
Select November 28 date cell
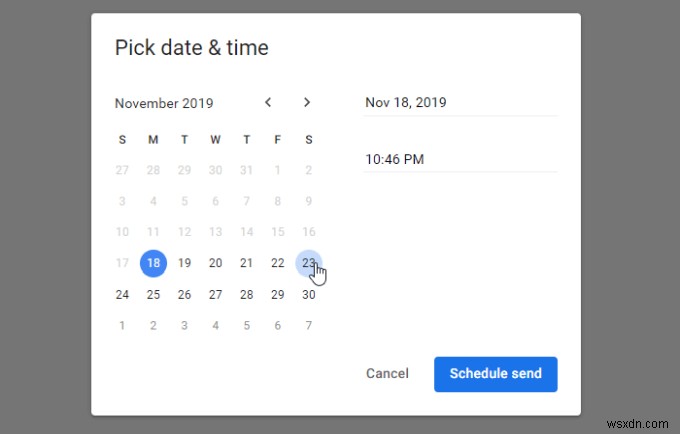click(246, 294)
